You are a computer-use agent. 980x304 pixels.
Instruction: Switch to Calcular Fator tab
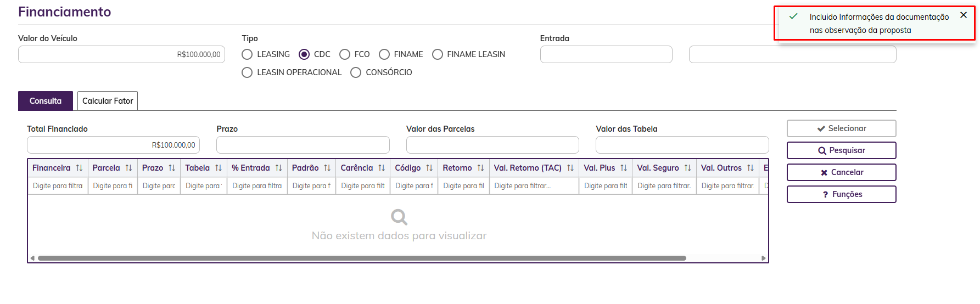click(x=108, y=101)
